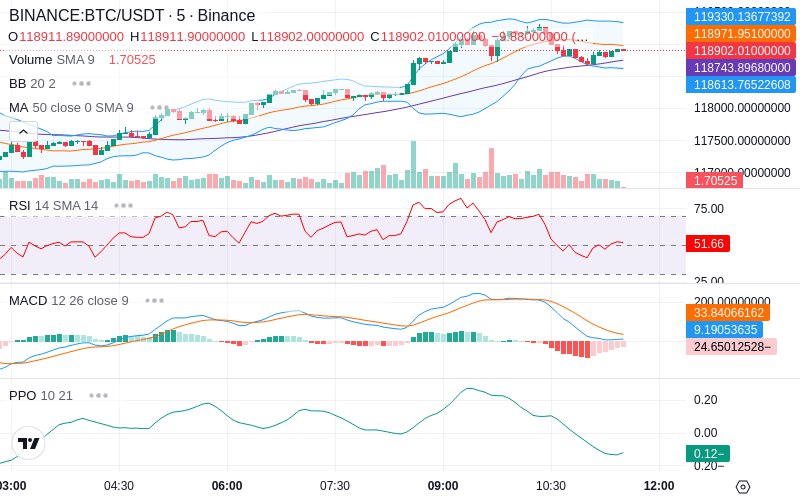Click the Low value 118902.00000000

click(312, 37)
